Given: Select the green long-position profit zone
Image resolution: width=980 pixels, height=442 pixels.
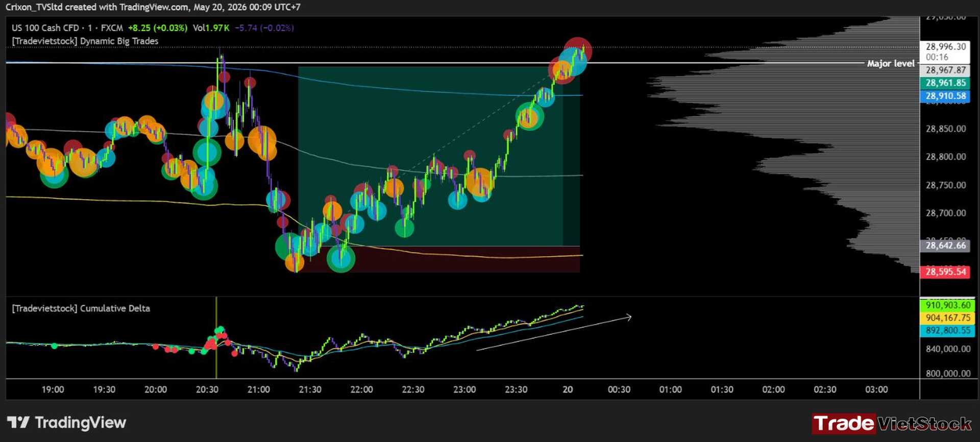Looking at the screenshot, I should click(x=439, y=156).
